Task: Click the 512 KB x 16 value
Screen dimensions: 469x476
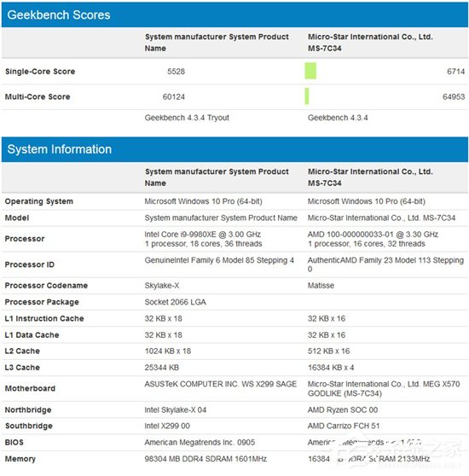Action: coord(328,351)
